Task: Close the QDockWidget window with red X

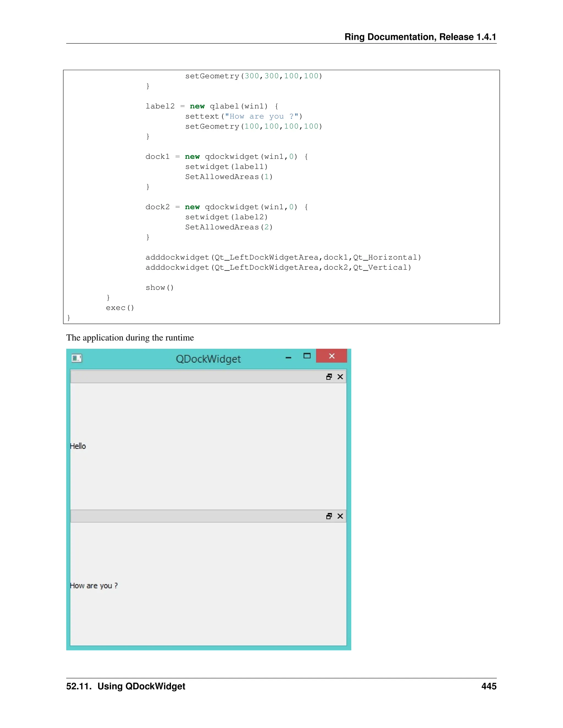Action: pyautogui.click(x=332, y=356)
